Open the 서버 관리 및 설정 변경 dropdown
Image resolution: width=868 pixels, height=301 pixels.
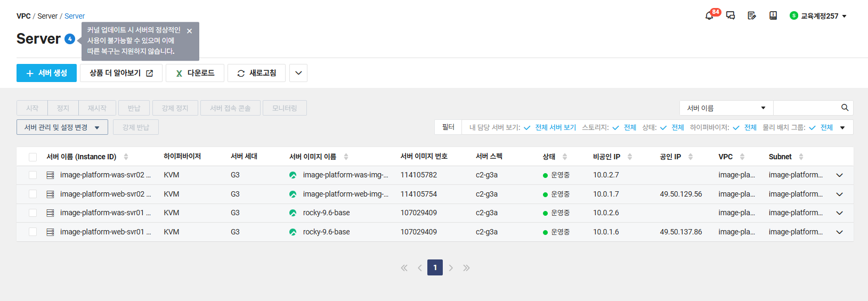point(62,127)
